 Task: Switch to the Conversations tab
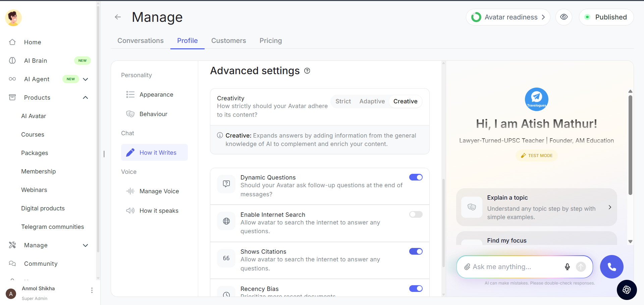[x=141, y=41]
